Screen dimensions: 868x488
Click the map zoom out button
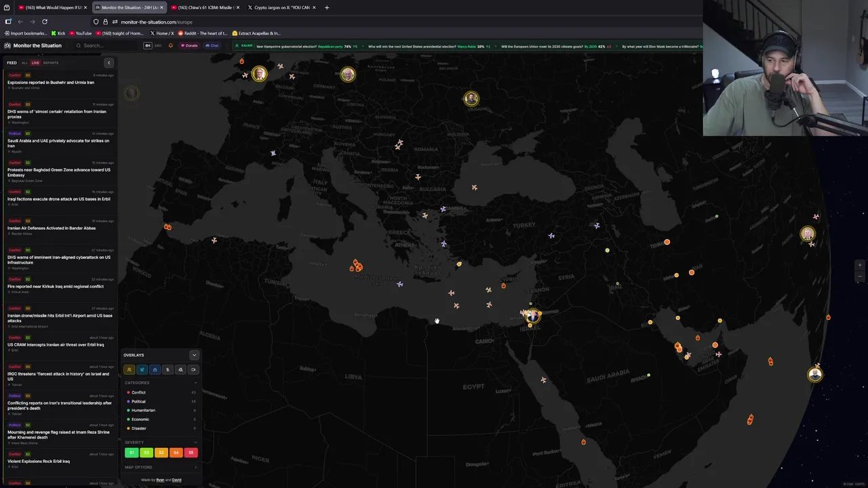(860, 276)
